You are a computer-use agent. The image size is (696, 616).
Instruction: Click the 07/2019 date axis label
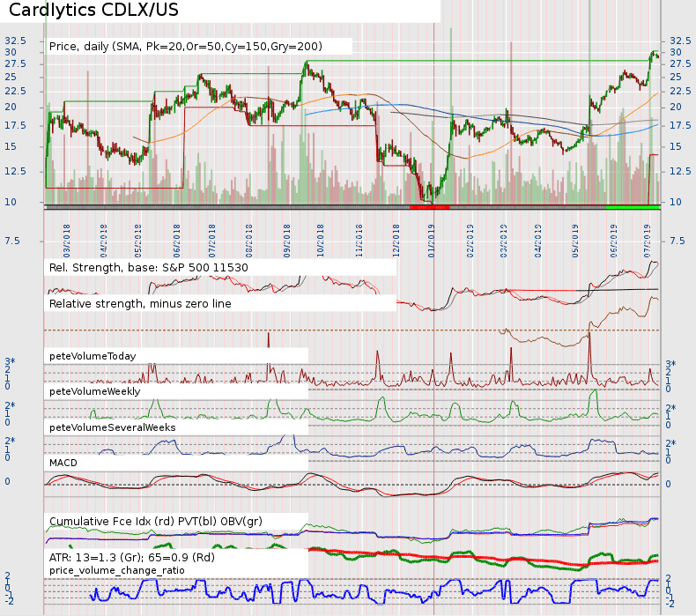(648, 241)
